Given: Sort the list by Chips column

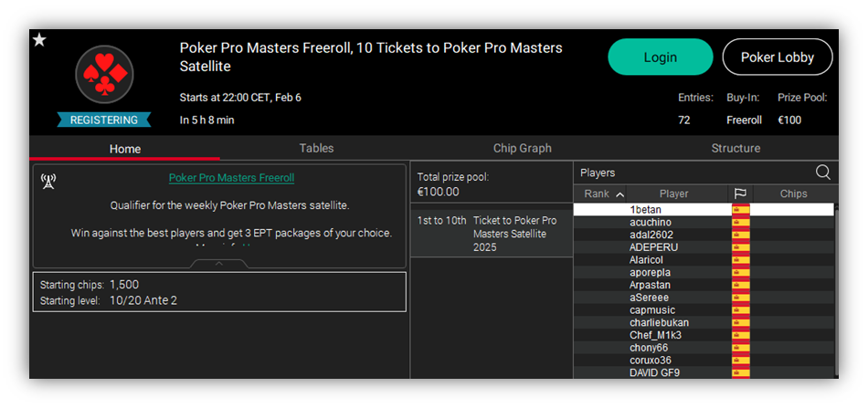Looking at the screenshot, I should (793, 194).
